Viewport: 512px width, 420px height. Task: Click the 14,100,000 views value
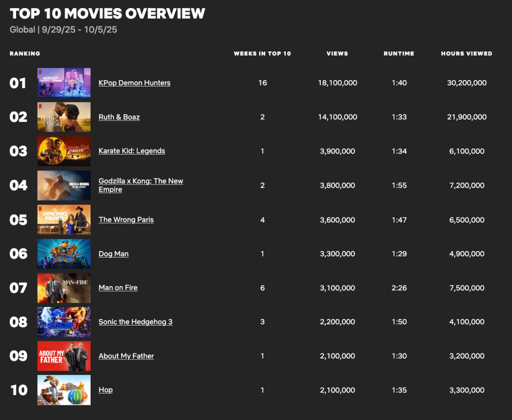(338, 117)
